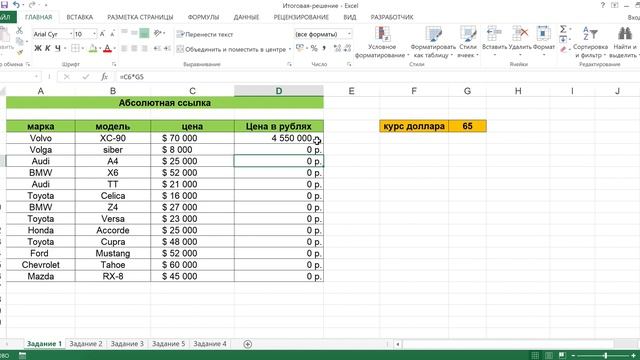Screen dimensions: 640x360
Task: Add a new sheet with plus icon
Action: tap(247, 344)
